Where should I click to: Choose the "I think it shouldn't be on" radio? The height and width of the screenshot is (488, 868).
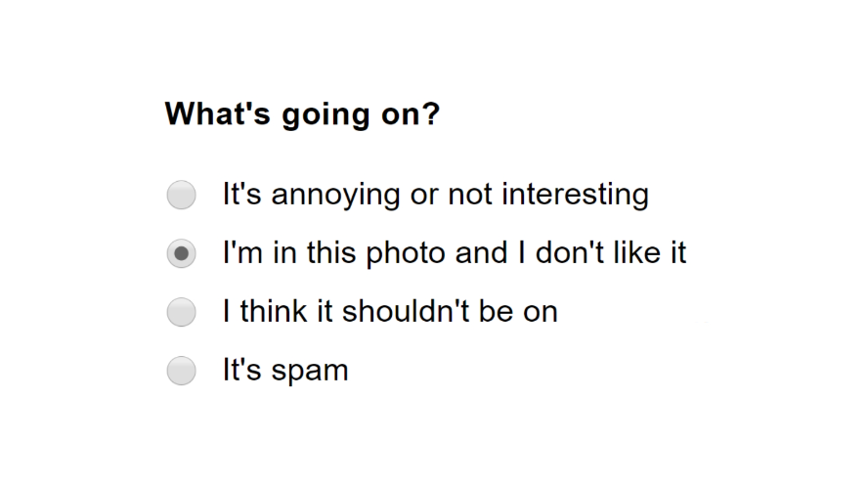click(x=182, y=312)
